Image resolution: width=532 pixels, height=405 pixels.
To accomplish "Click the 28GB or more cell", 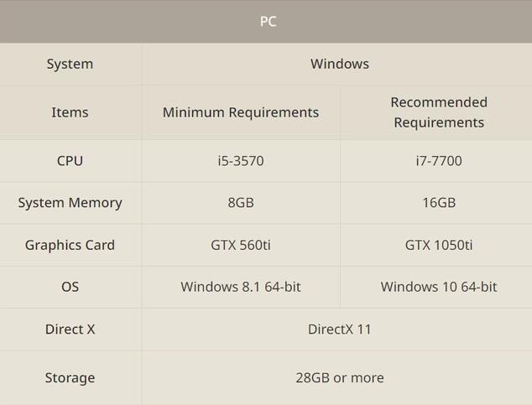I will [x=339, y=377].
